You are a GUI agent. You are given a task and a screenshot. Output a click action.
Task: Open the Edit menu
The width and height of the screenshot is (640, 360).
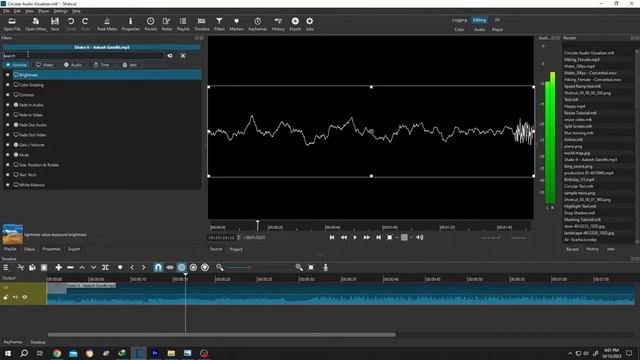pyautogui.click(x=17, y=11)
